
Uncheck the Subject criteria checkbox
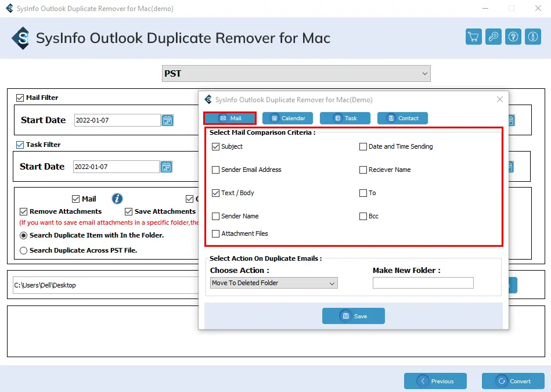(x=216, y=146)
